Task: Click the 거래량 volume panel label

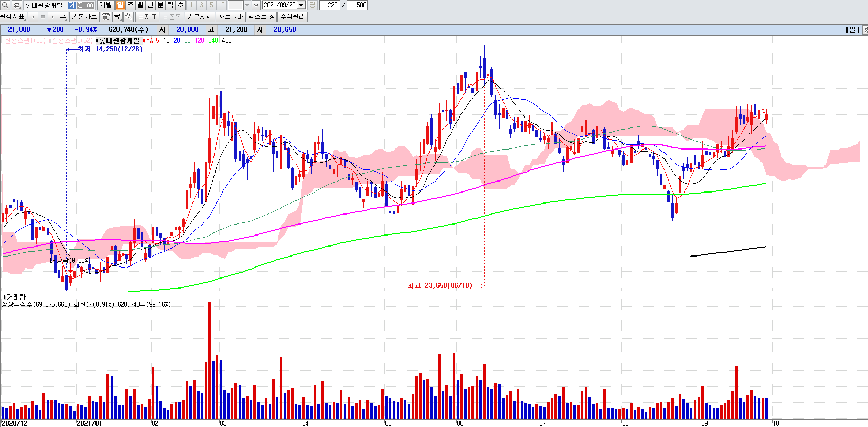Action: [16, 297]
